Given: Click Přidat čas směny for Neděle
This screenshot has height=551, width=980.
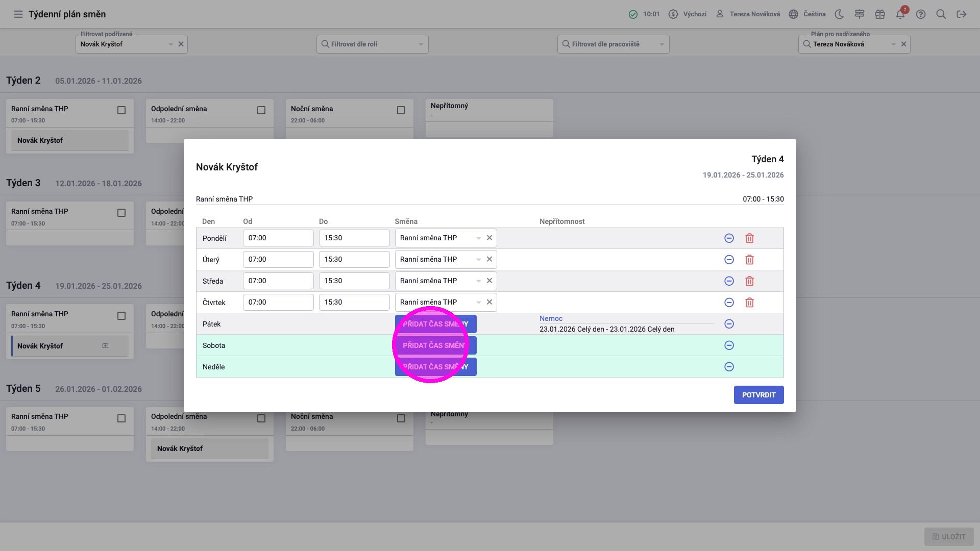Looking at the screenshot, I should pyautogui.click(x=435, y=367).
